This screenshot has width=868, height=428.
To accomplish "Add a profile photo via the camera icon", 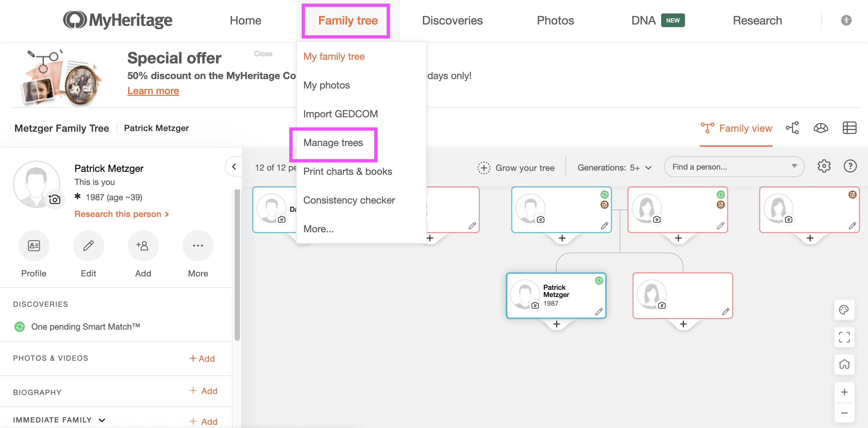I will coord(54,199).
